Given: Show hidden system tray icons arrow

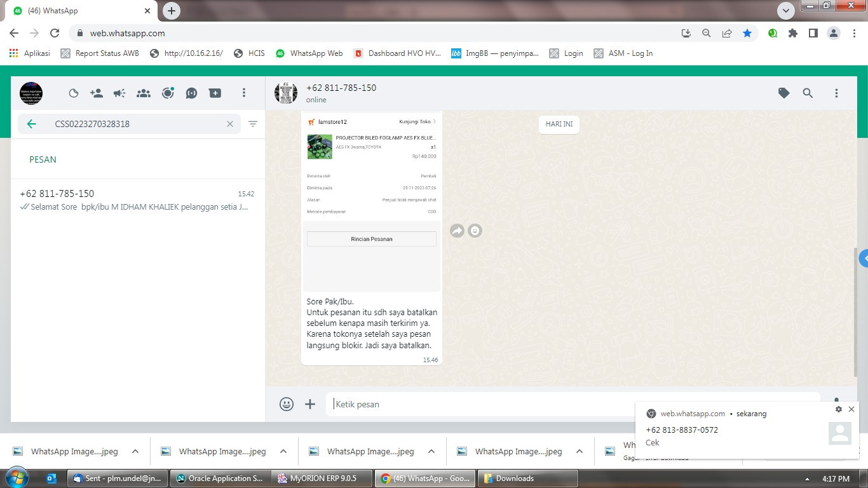Looking at the screenshot, I should tap(808, 479).
